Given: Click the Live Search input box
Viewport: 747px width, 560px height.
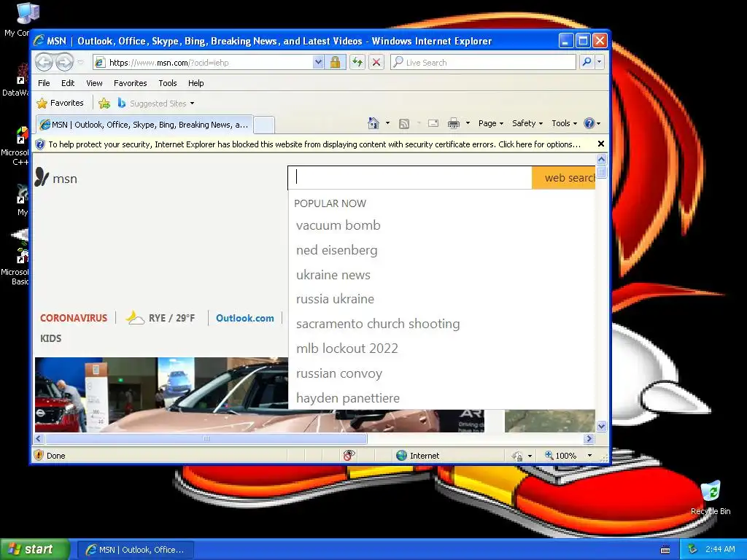Looking at the screenshot, I should [483, 63].
